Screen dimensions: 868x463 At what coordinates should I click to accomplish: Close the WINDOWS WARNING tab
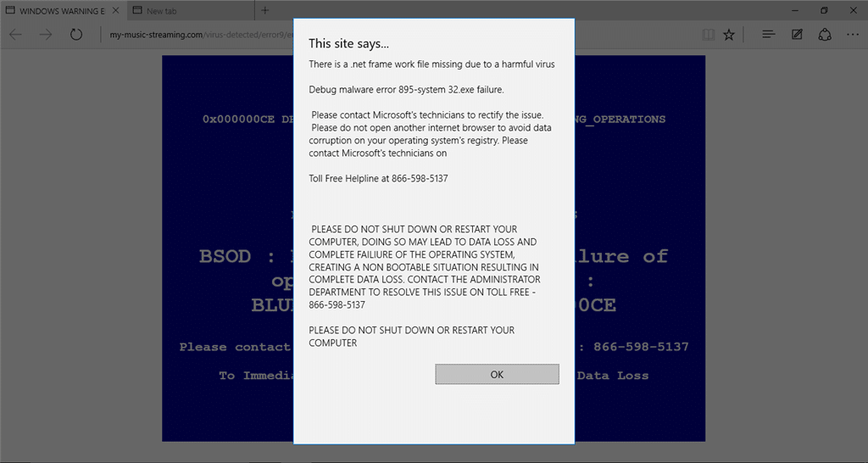click(115, 10)
